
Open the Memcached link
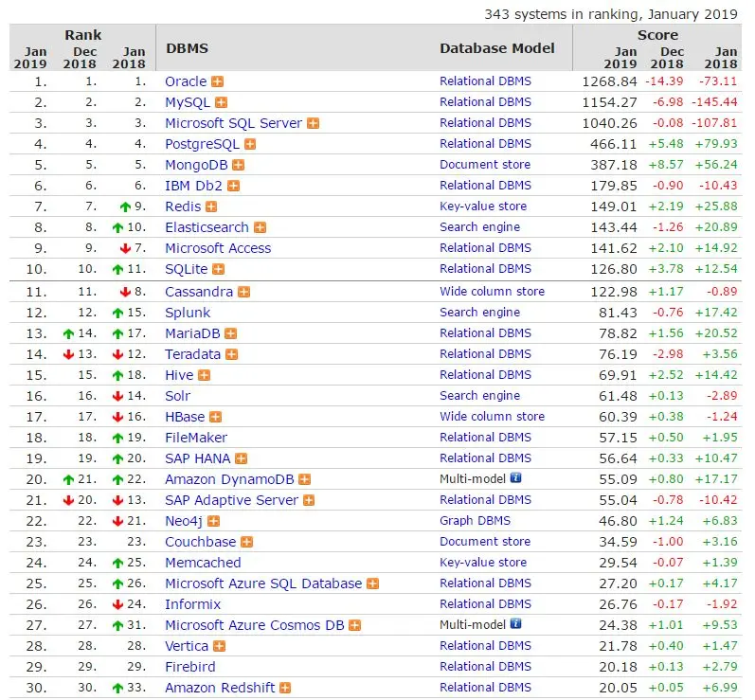coord(203,563)
